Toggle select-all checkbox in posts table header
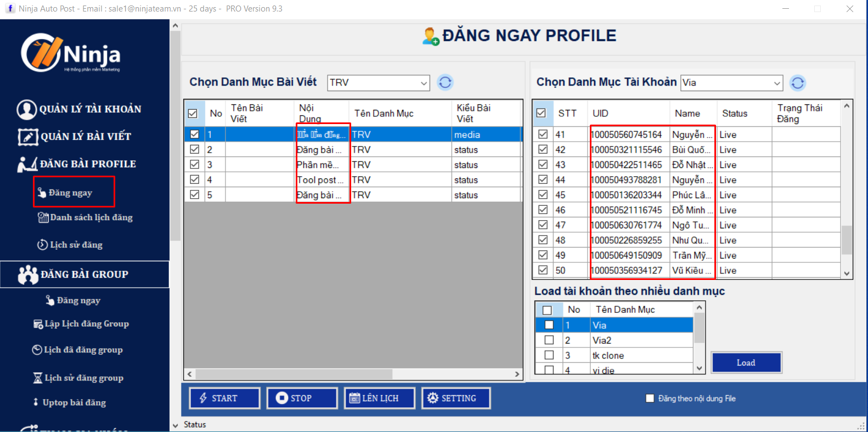Screen dimensions: 868x432 coord(193,114)
